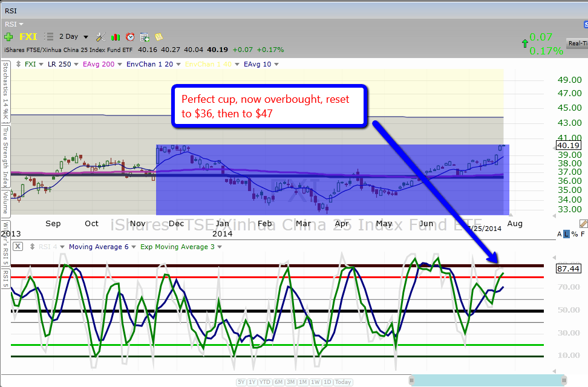Click the green and red bar chart icon
This screenshot has width=588, height=387.
[116, 37]
